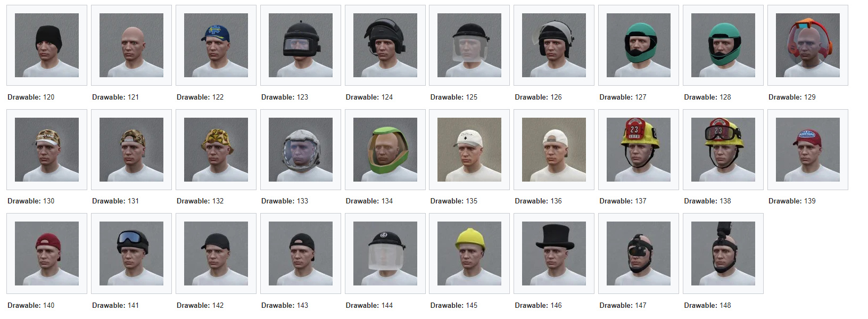This screenshot has width=868, height=319.
Task: Choose the teal motorcycle helmet, Drawable 127
Action: [x=639, y=45]
